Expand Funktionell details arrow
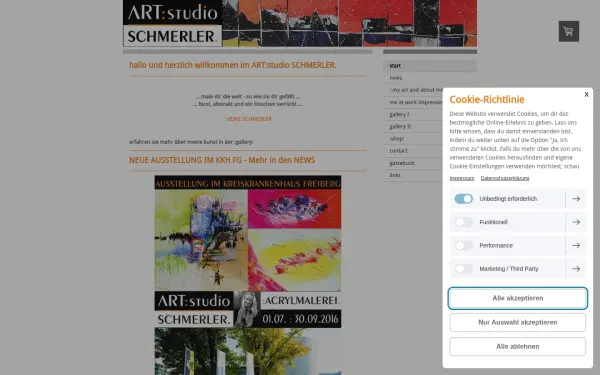Viewport: 600px width, 375px height. click(576, 222)
